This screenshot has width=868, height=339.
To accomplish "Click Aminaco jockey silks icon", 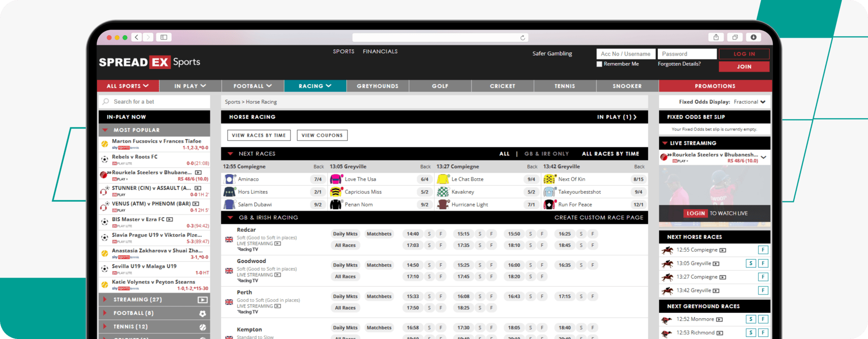I will pyautogui.click(x=230, y=179).
